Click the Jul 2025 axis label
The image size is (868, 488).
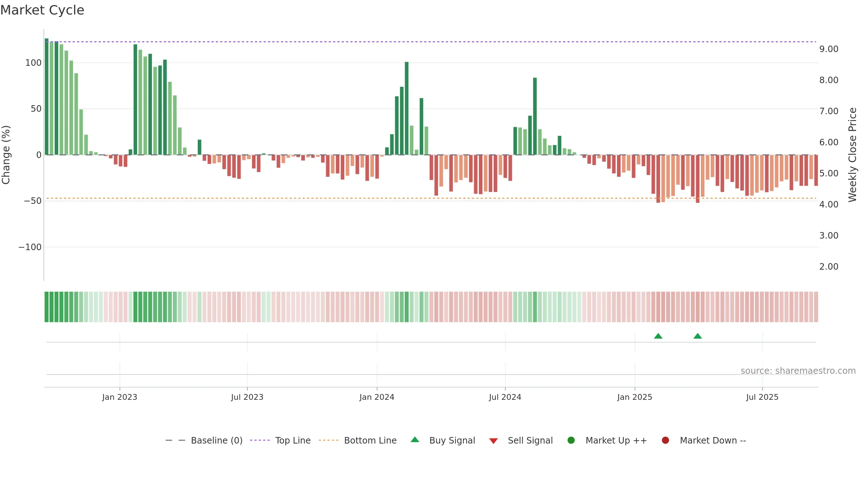[762, 397]
